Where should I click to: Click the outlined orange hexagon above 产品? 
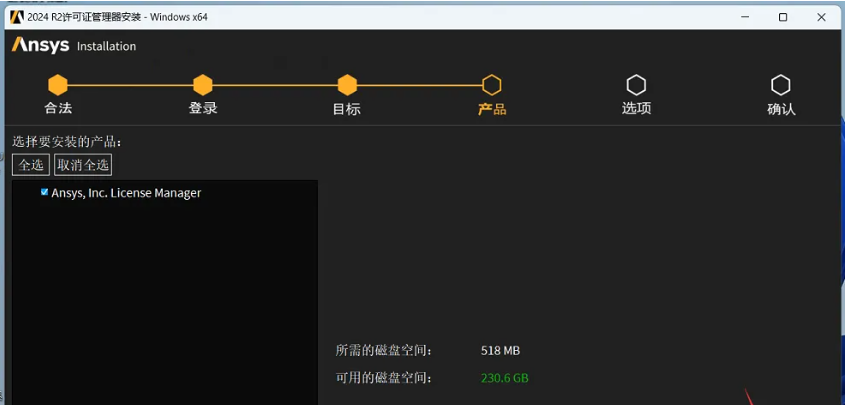491,85
